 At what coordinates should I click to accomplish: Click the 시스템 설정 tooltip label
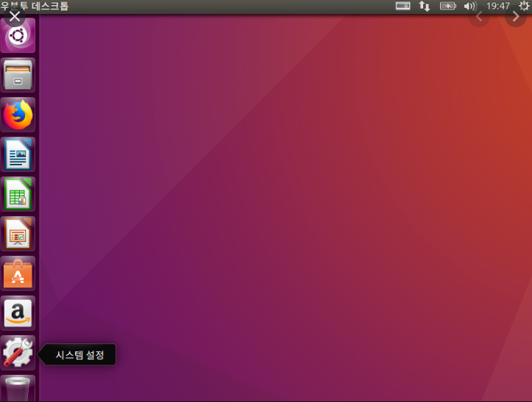(x=79, y=355)
